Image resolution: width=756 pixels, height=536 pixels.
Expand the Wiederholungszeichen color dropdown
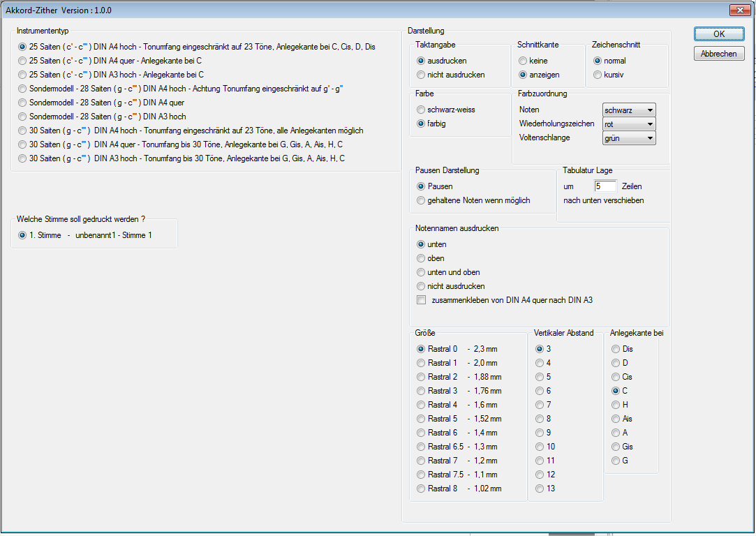click(629, 124)
